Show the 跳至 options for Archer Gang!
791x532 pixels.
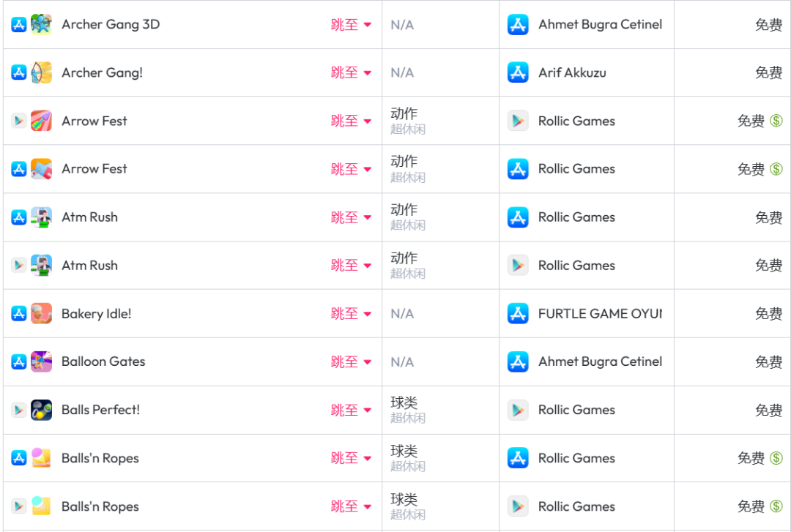[x=351, y=72]
